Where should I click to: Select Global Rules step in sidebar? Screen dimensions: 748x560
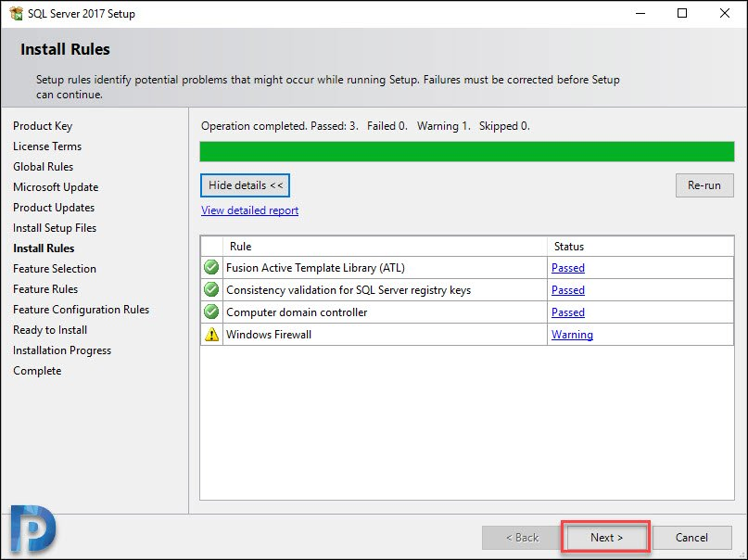click(43, 167)
